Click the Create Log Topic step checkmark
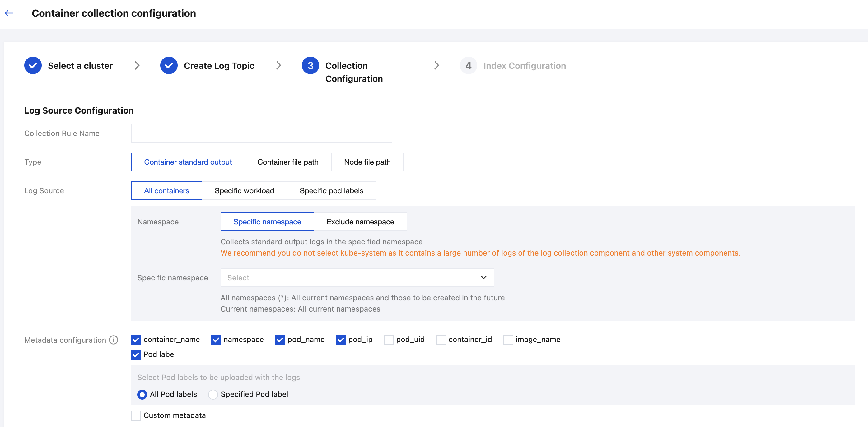Image resolution: width=868 pixels, height=427 pixels. pyautogui.click(x=169, y=65)
